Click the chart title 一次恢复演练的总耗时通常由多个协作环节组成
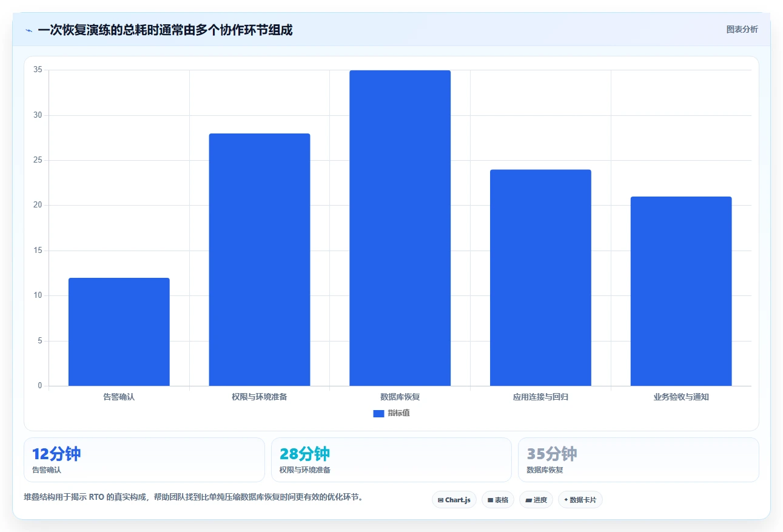 click(165, 30)
